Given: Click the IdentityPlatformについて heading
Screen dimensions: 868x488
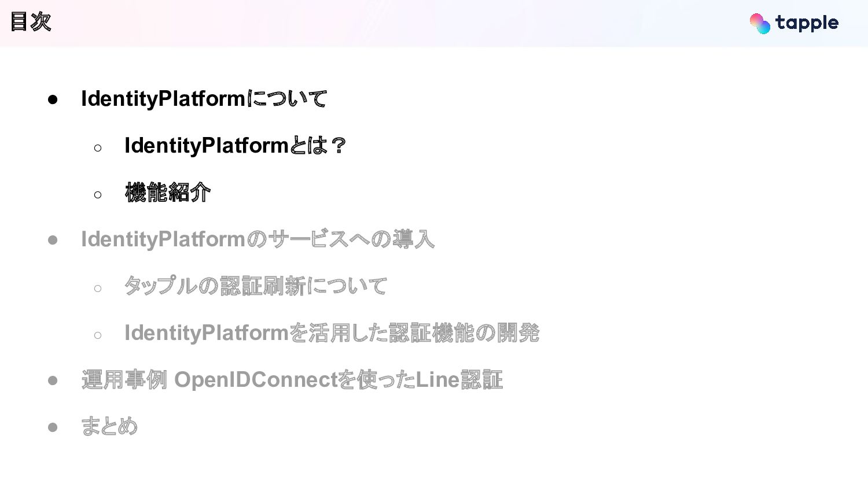Looking at the screenshot, I should point(204,99).
